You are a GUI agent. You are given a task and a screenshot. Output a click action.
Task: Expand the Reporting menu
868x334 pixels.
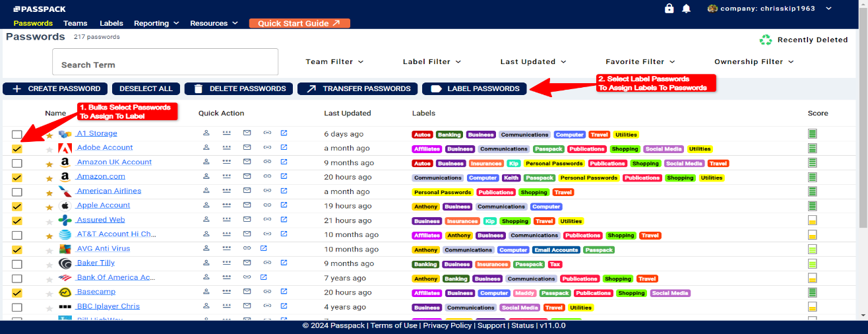(156, 23)
